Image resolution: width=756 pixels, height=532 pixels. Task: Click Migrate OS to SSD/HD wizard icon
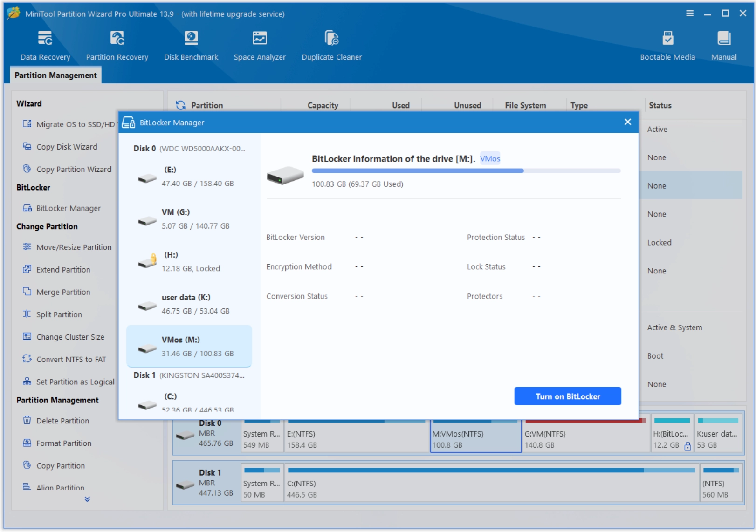pos(27,124)
